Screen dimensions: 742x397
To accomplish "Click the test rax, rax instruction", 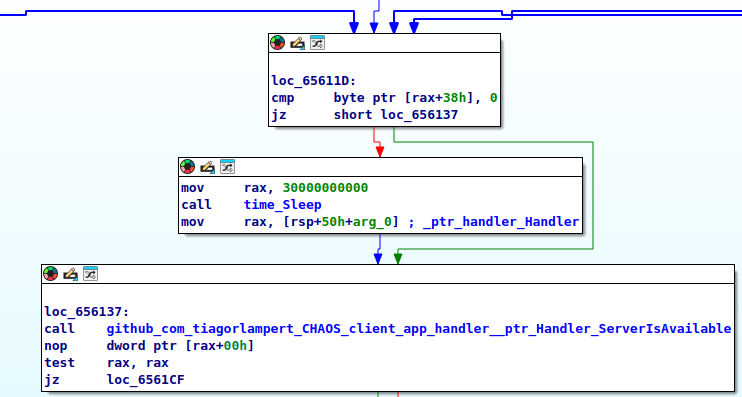I will 106,363.
